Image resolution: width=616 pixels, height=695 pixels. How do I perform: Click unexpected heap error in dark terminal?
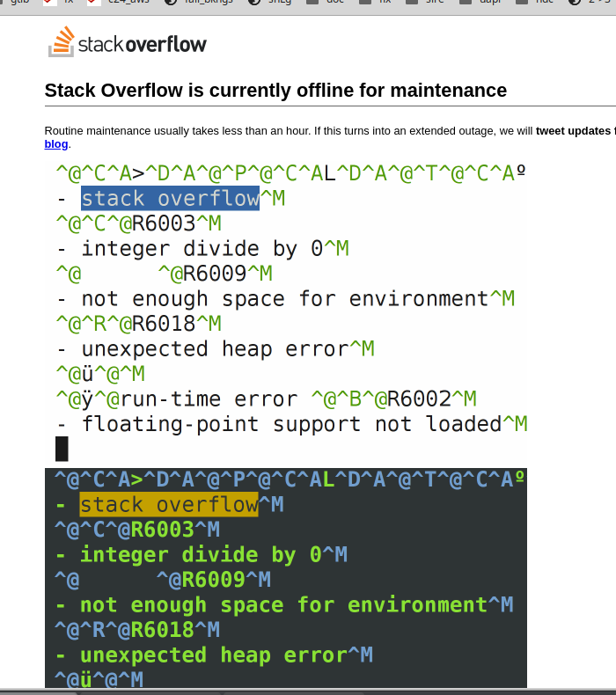point(214,655)
